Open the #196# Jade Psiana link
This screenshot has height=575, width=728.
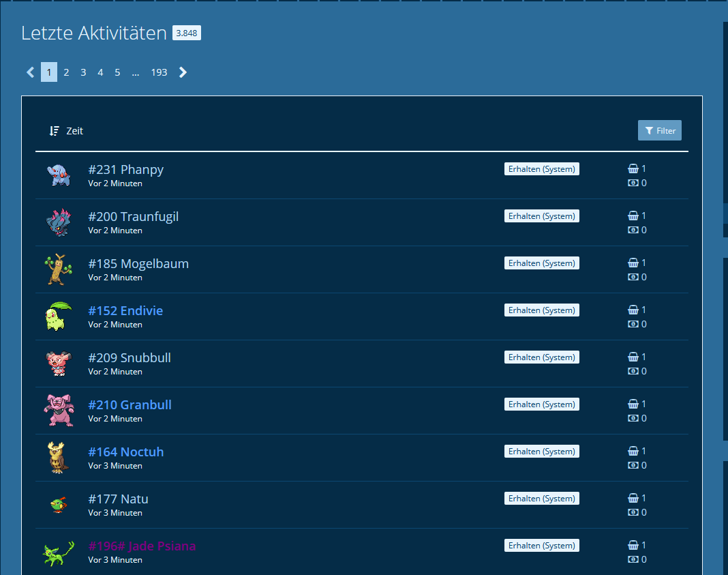point(142,546)
